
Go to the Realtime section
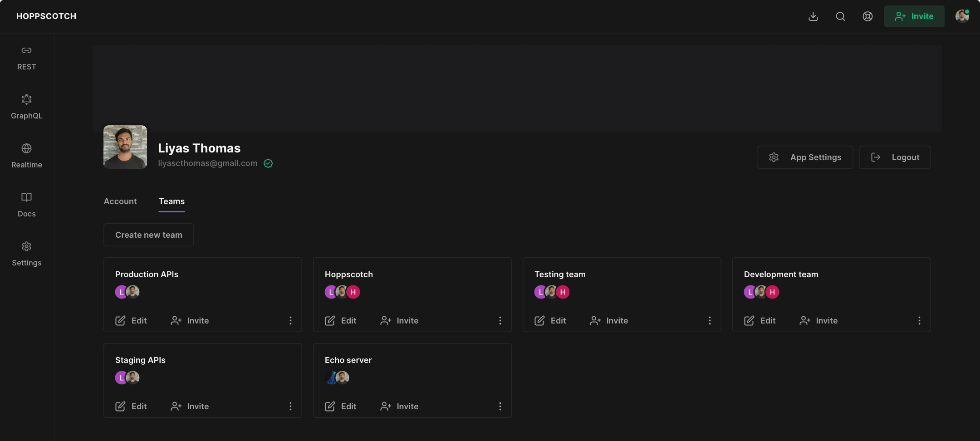click(26, 156)
